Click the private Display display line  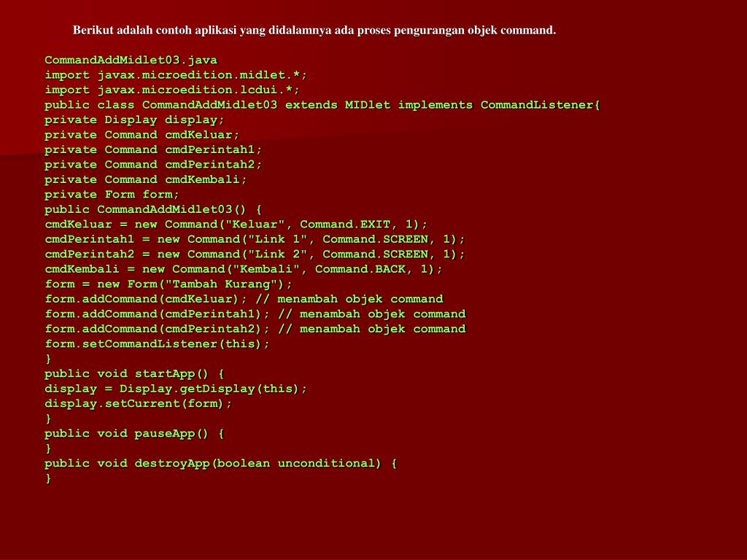coord(134,120)
